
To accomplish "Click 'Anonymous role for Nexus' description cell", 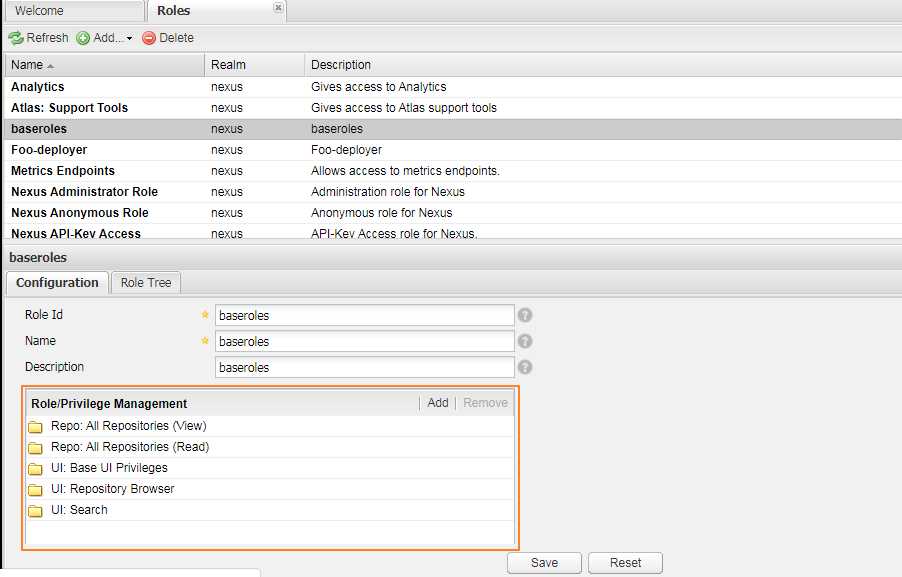I will pos(381,213).
